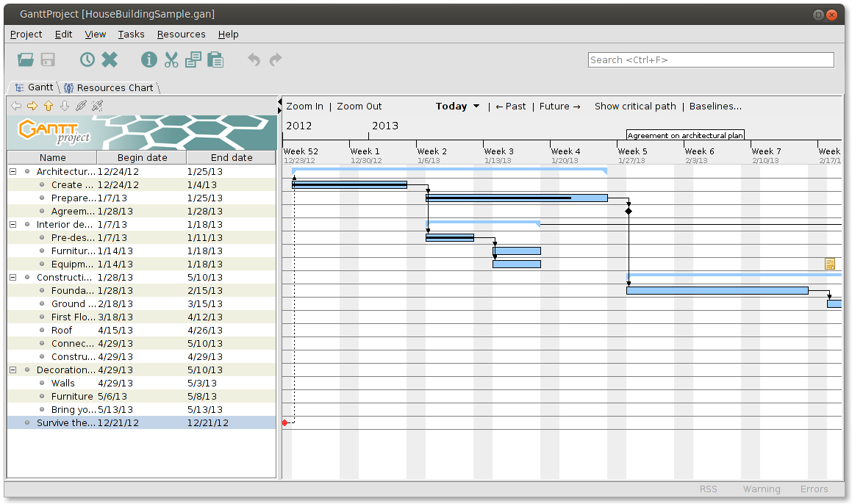
Task: Click the Undo arrow icon
Action: pyautogui.click(x=253, y=60)
